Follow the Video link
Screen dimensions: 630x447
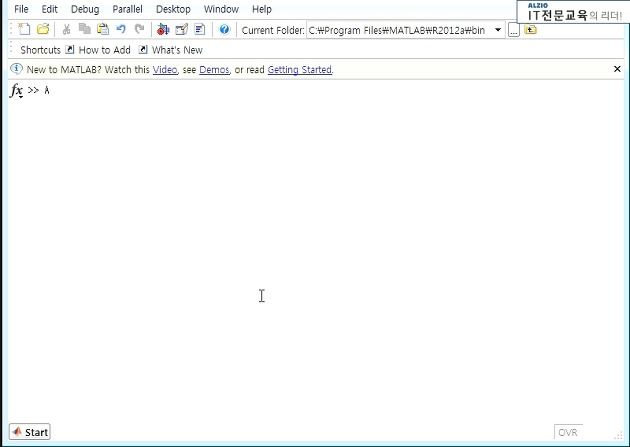pos(165,69)
